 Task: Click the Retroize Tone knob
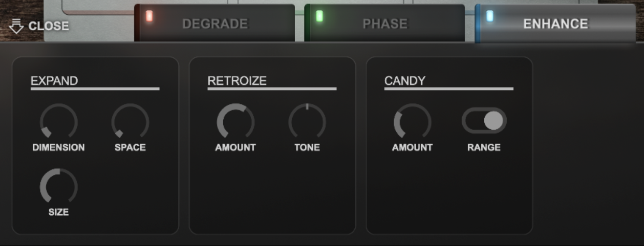click(x=307, y=122)
